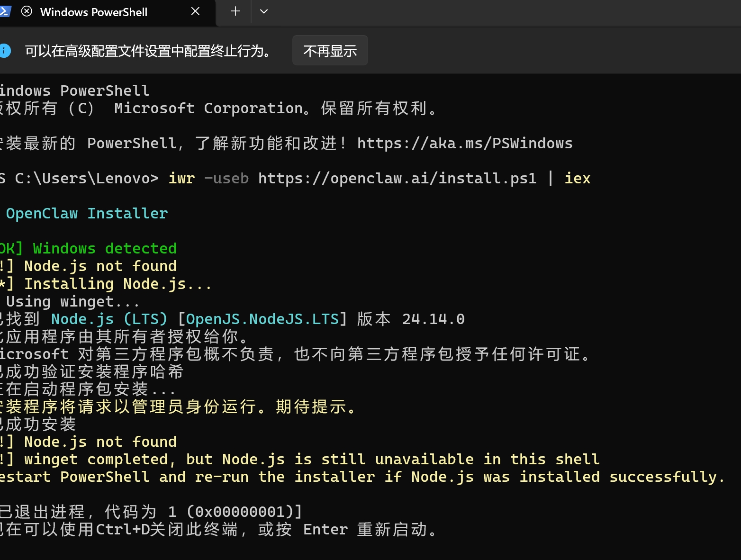
Task: Expand the new tab profile dropdown
Action: 264,11
